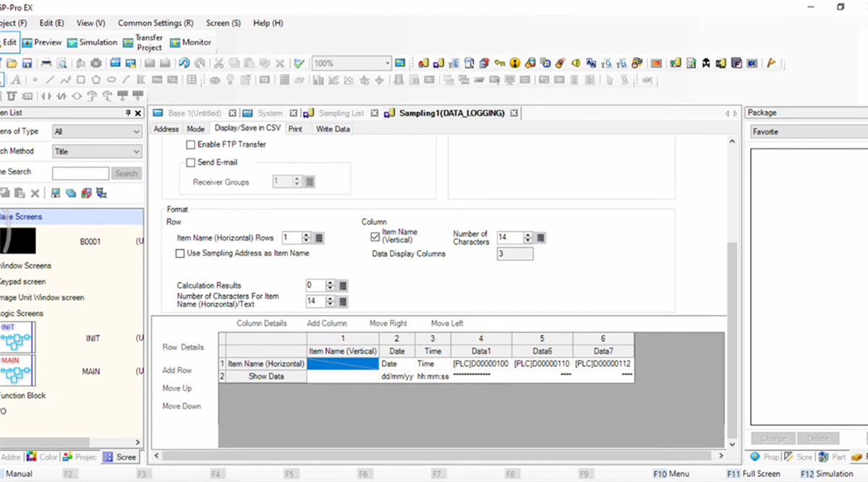Viewport: 868px width, 482px height.
Task: Click the Column Details link
Action: [x=261, y=323]
